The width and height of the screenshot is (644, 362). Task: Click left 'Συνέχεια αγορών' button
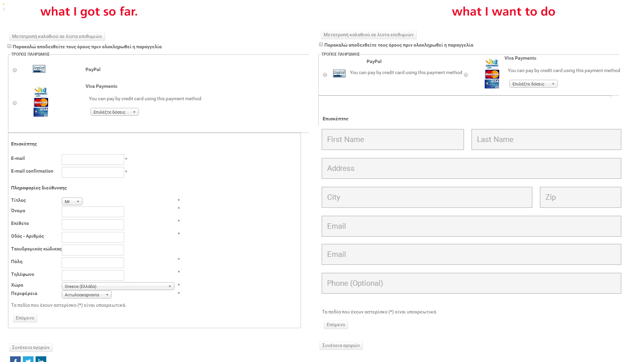(31, 347)
